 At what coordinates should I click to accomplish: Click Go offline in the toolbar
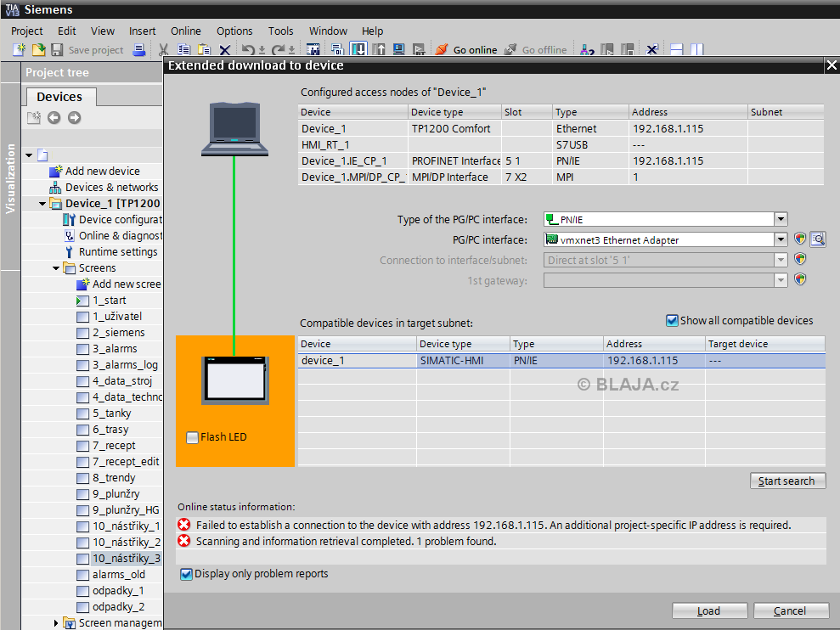coord(535,50)
